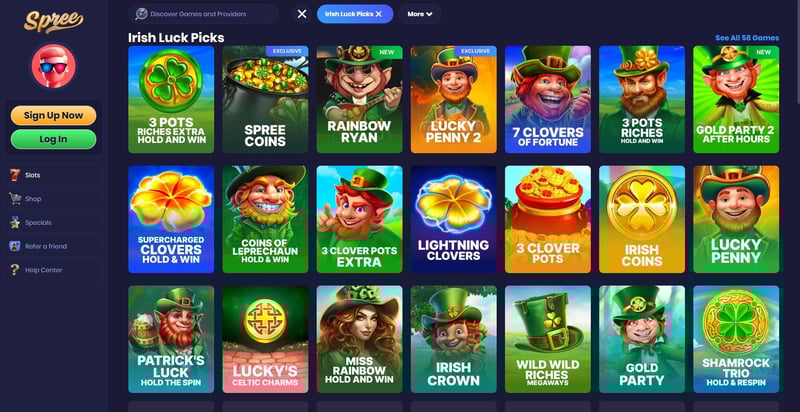The height and width of the screenshot is (412, 800).
Task: Clear search with the round X button
Action: pyautogui.click(x=302, y=14)
